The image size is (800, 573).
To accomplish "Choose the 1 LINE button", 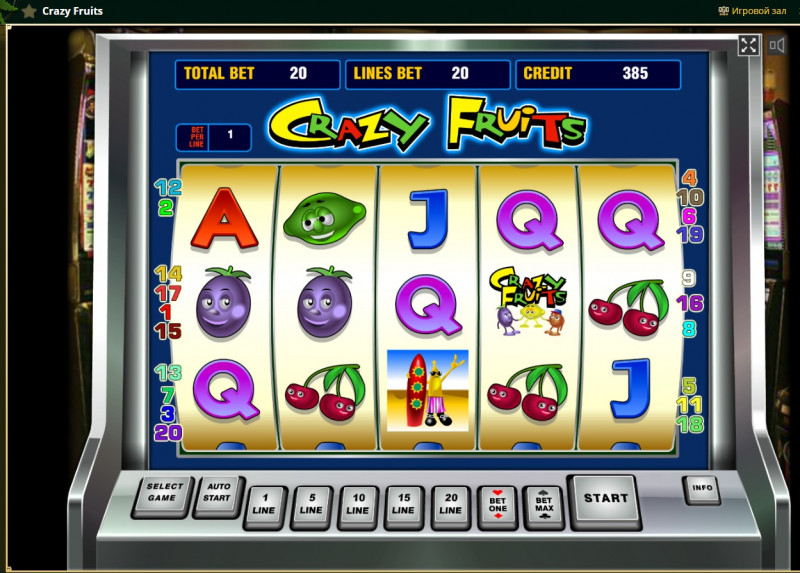I will (264, 504).
